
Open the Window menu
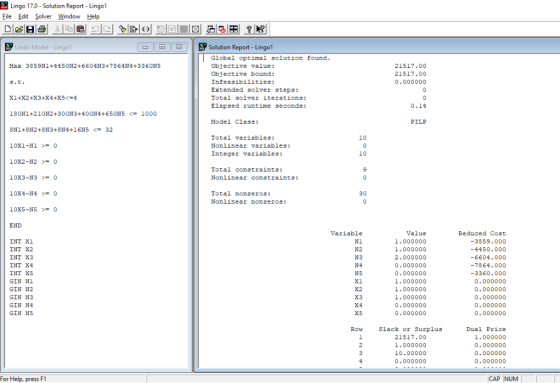(69, 16)
